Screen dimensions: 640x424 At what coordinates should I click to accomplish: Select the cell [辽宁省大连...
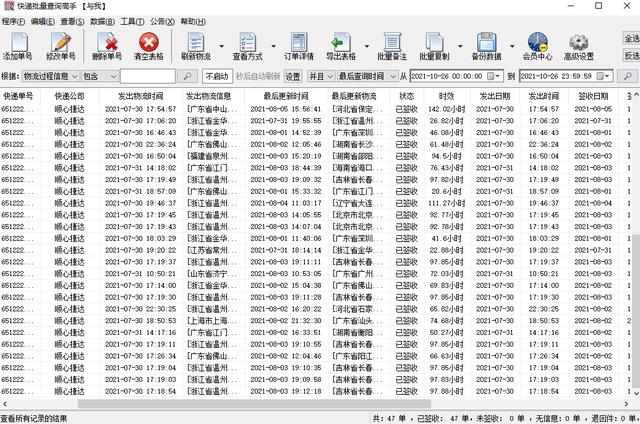[x=358, y=203]
